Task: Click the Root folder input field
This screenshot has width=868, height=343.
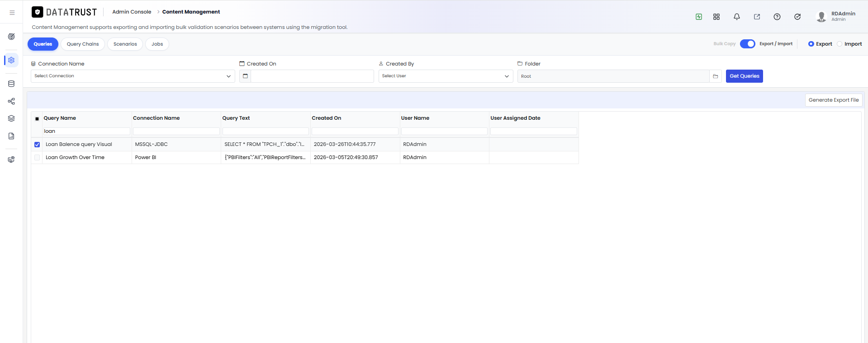Action: [x=613, y=76]
